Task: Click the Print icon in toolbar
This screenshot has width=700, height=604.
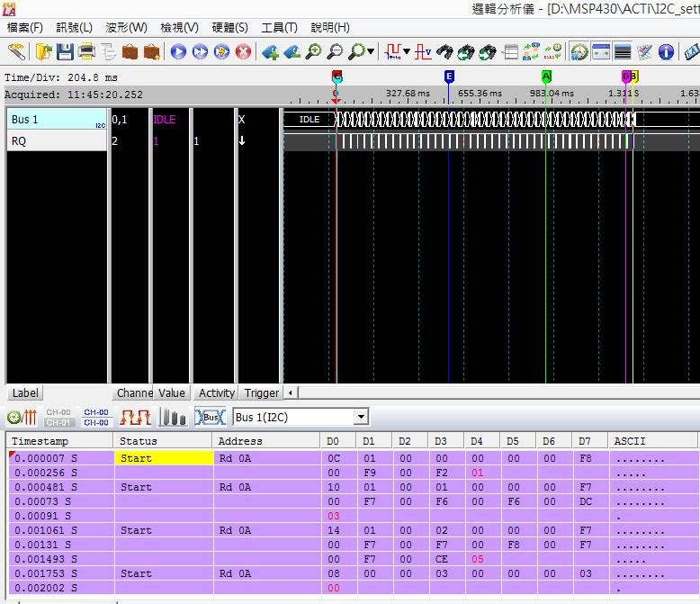Action: click(x=87, y=52)
